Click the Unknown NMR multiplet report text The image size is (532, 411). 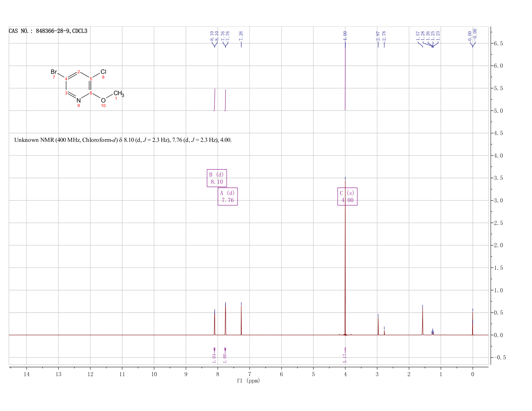point(123,140)
